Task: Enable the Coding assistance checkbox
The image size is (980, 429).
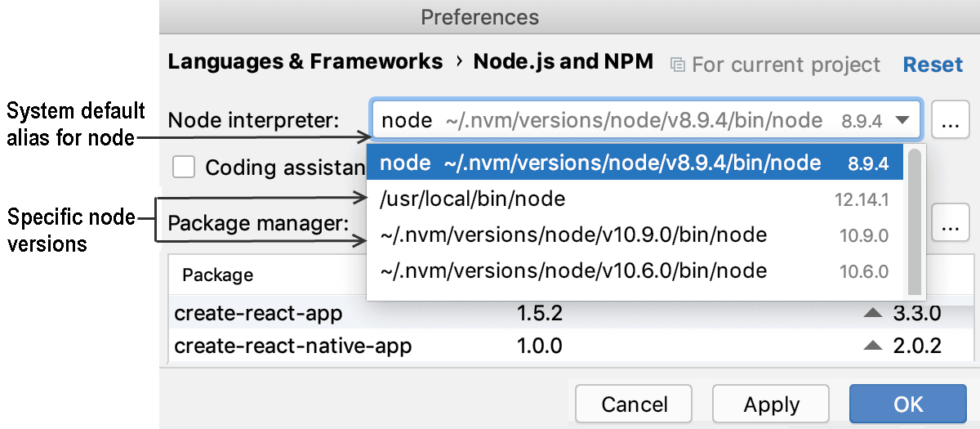Action: pos(184,167)
